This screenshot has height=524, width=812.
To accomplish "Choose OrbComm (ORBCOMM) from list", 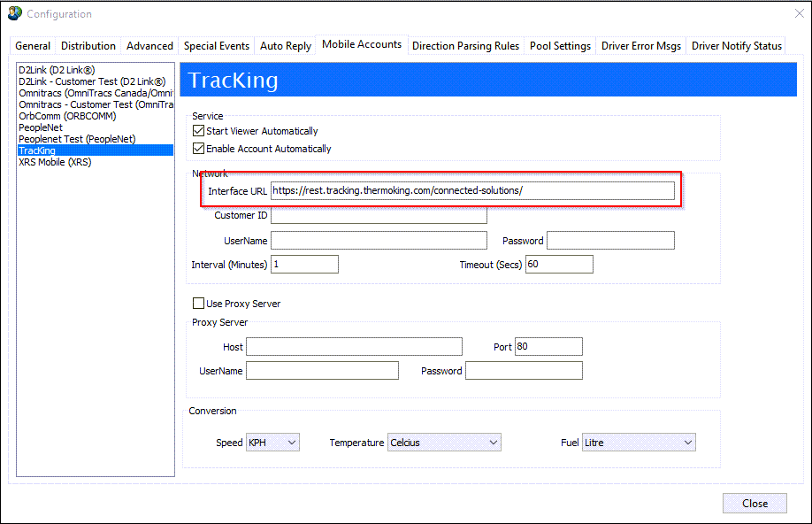I will 67,116.
